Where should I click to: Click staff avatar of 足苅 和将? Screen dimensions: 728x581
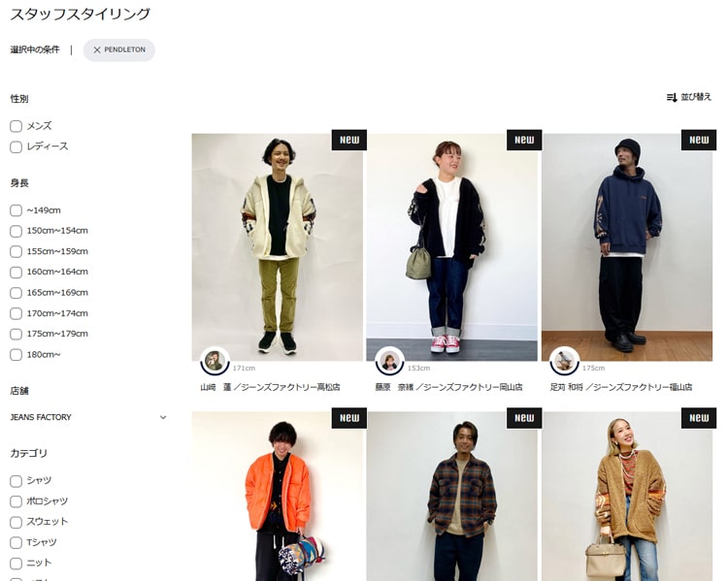coord(565,361)
